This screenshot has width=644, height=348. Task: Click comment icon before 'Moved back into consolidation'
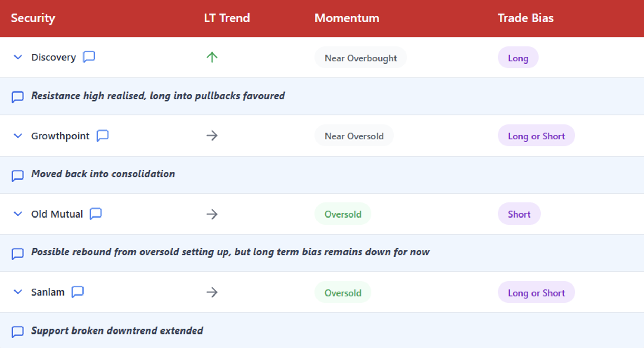pos(18,175)
